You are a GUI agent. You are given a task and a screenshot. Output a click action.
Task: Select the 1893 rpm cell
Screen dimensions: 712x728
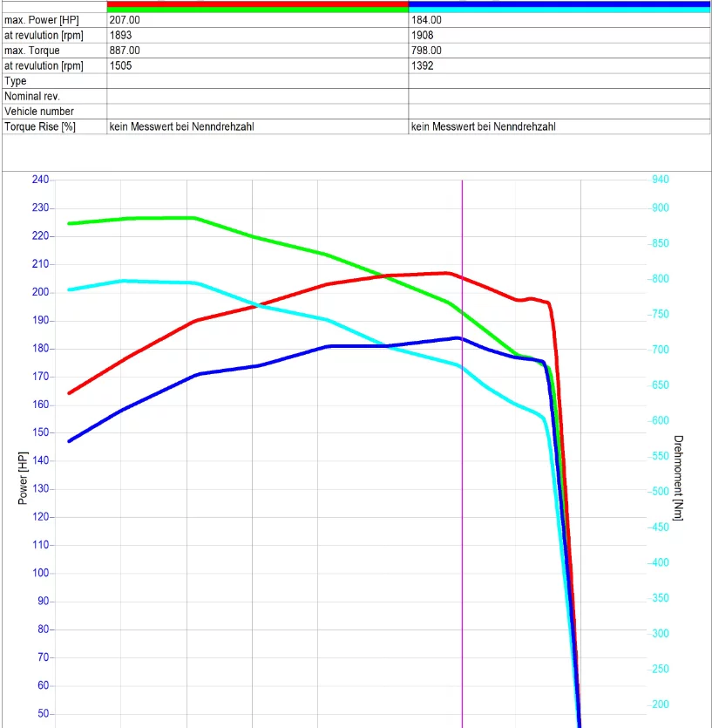coord(121,36)
